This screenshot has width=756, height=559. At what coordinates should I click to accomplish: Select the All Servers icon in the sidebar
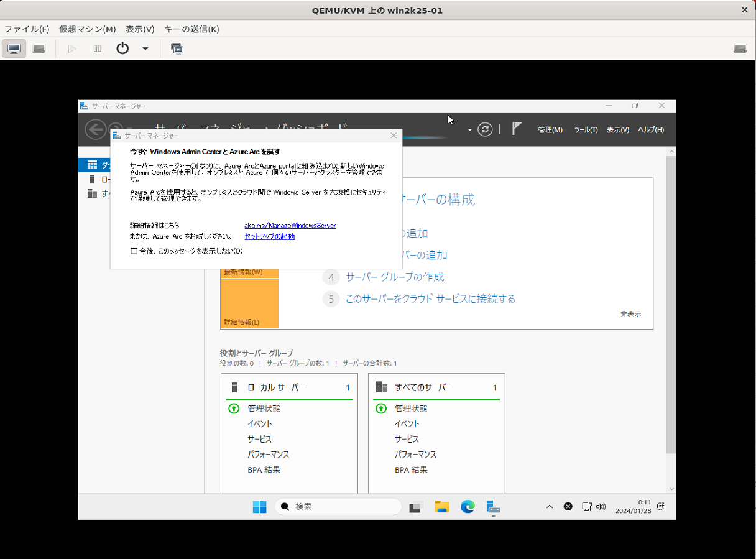coord(92,193)
